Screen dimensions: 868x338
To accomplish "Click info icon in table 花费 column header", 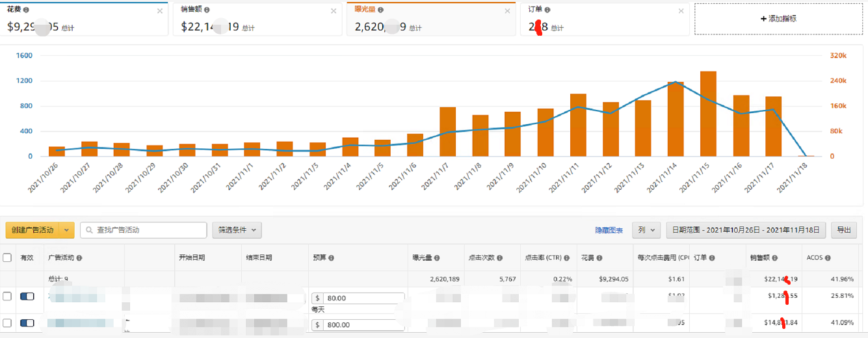I will (x=599, y=258).
